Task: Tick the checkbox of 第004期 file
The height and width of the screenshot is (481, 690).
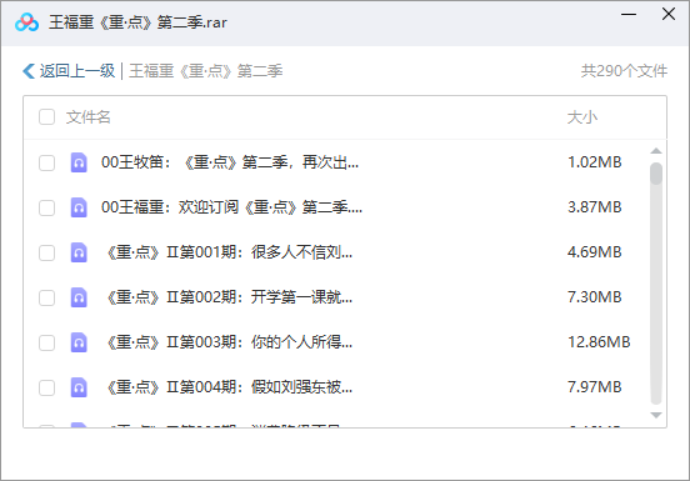Action: pos(47,388)
